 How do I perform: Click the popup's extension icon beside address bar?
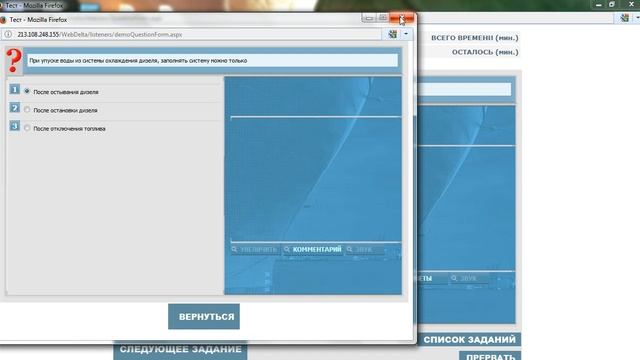(393, 34)
